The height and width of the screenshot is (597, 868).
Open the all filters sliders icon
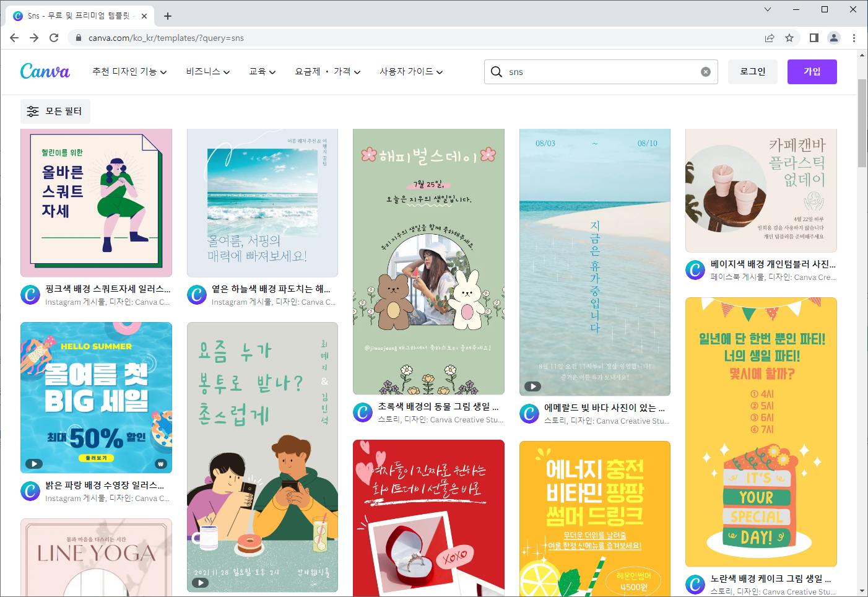click(x=33, y=111)
